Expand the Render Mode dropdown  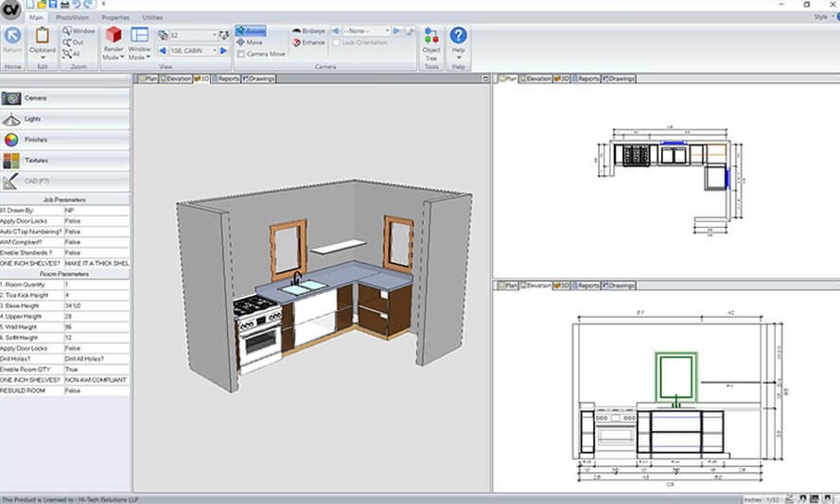coord(113,57)
